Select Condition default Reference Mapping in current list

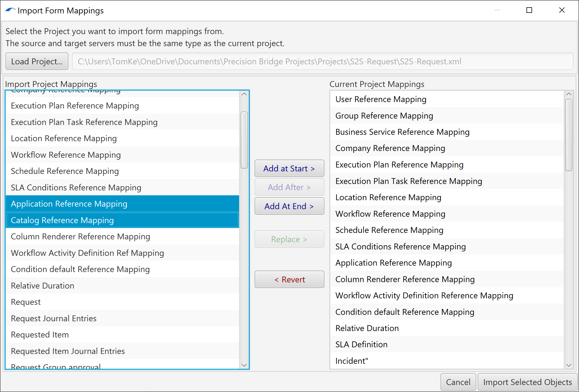coord(447,312)
